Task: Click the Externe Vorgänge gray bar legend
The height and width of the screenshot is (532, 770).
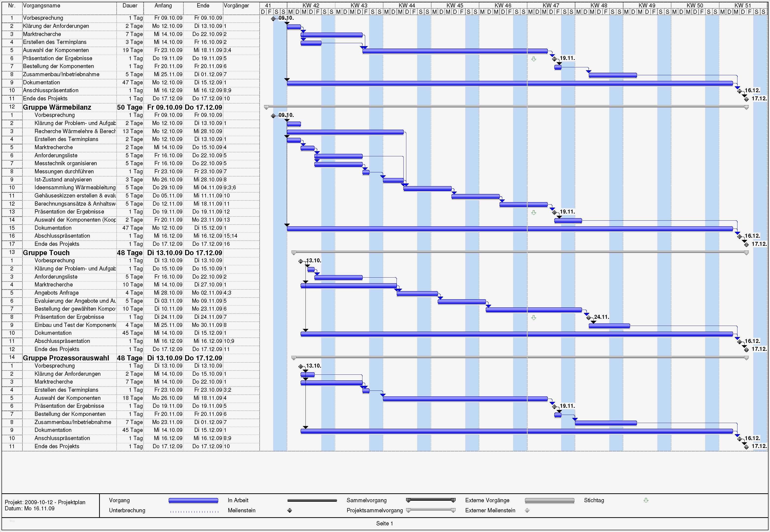Action: point(549,500)
